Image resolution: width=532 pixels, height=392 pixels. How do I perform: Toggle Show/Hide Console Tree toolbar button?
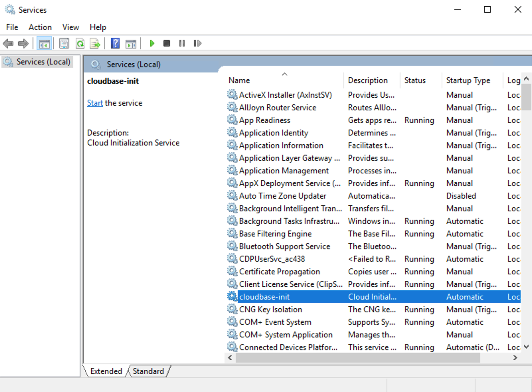click(44, 44)
